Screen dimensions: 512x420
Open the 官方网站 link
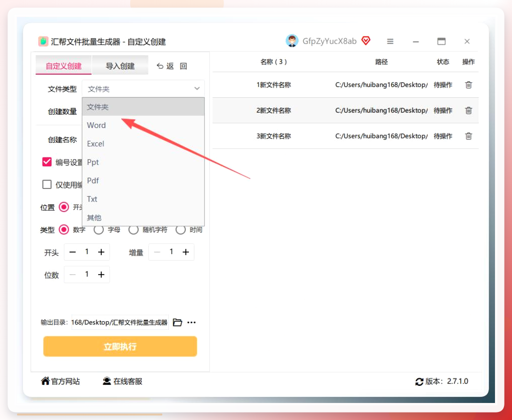[x=61, y=381]
